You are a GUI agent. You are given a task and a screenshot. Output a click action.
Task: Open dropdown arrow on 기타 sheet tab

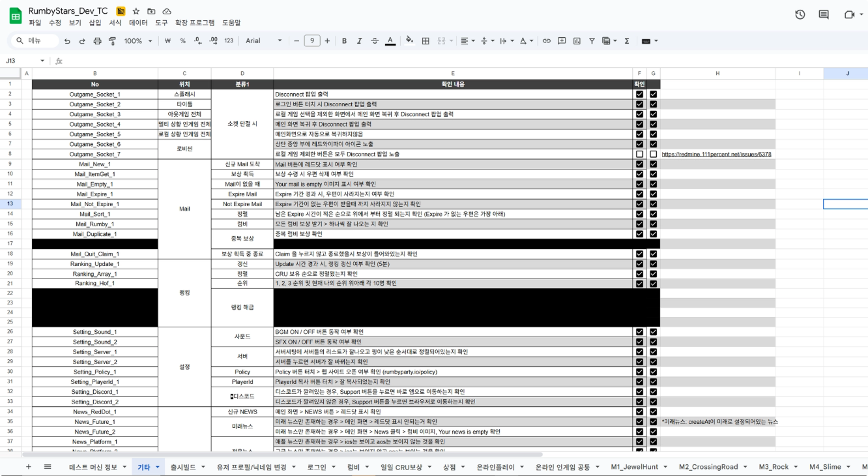(x=158, y=467)
